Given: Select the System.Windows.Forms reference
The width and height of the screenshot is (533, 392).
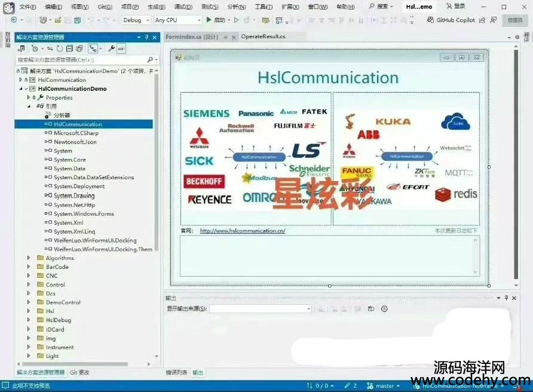Looking at the screenshot, I should coord(84,213).
